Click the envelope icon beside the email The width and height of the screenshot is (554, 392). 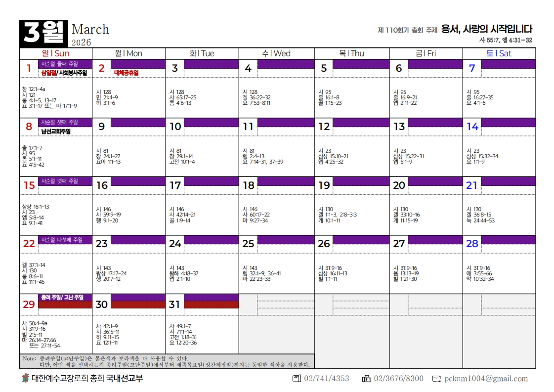tap(436, 379)
